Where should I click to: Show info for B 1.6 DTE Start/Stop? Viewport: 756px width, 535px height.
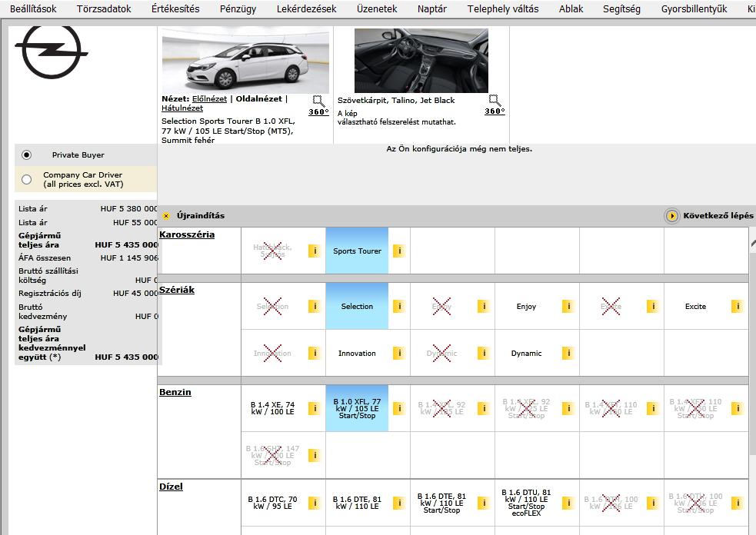point(483,503)
